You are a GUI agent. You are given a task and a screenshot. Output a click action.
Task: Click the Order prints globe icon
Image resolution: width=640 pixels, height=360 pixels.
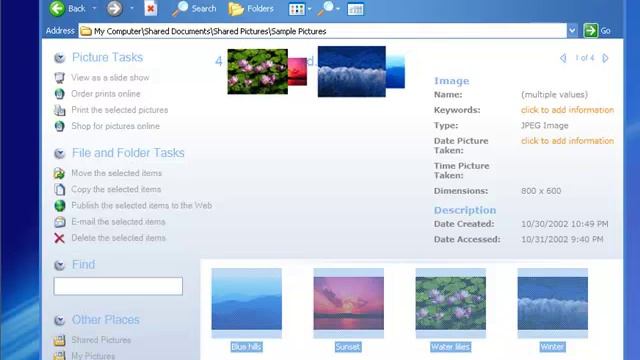click(x=60, y=94)
